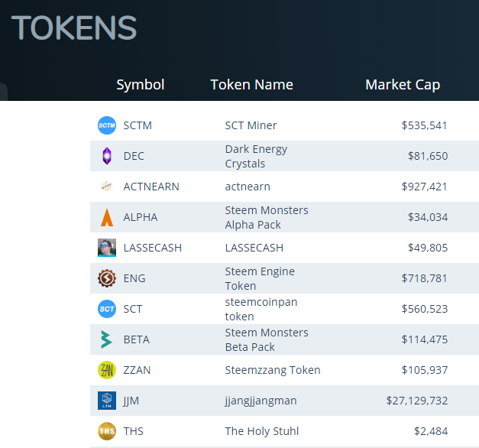Select the BETA symbol text
This screenshot has height=448, width=479.
click(x=137, y=339)
